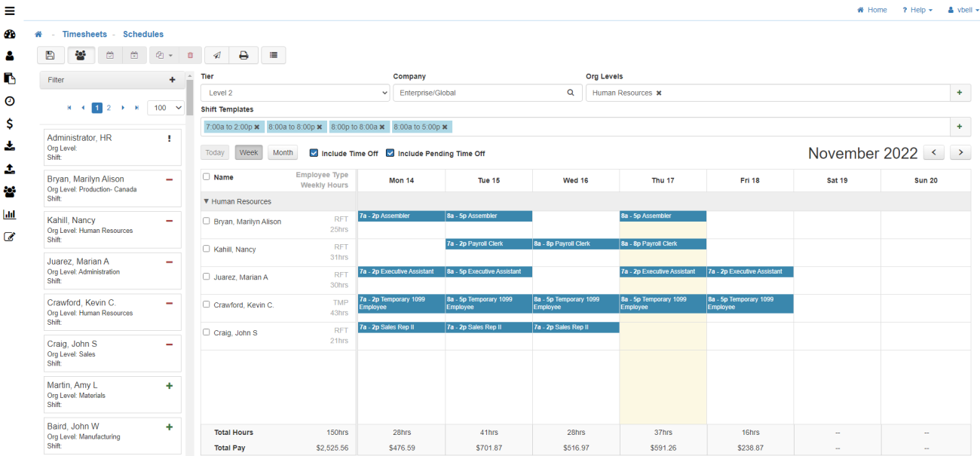980x456 pixels.
Task: Click the hamburger menu icon
Action: pos(10,10)
